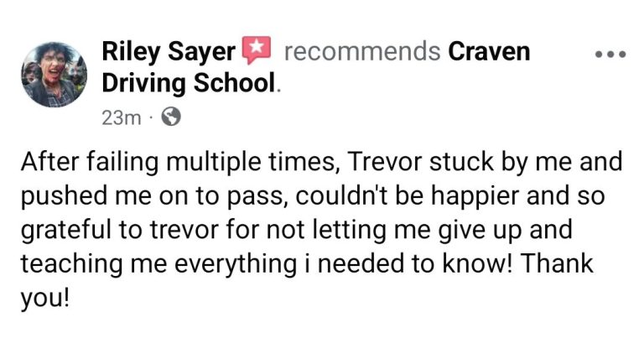
Task: Click the surname Sayer in header
Action: click(201, 53)
